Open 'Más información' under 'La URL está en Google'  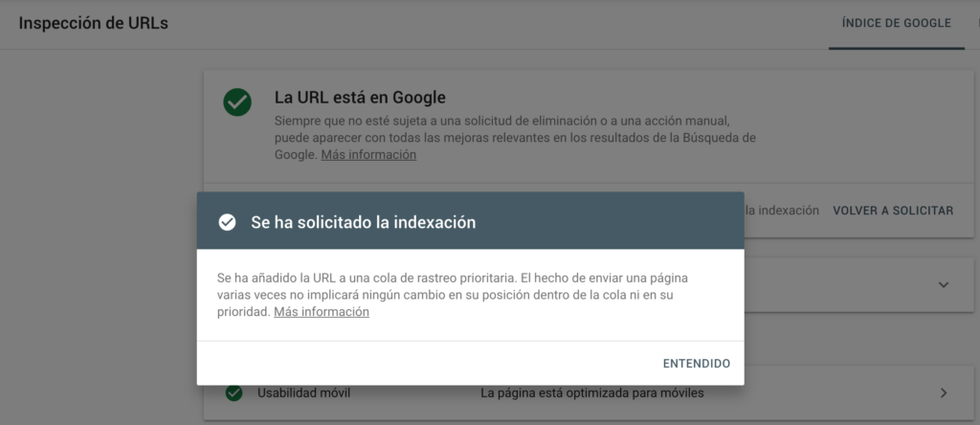368,154
